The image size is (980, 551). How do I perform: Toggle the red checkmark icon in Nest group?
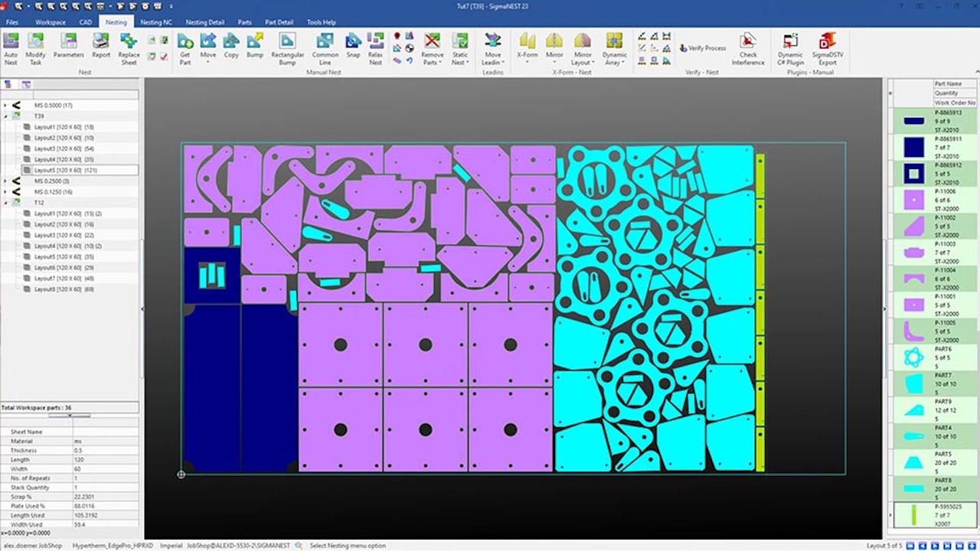[x=164, y=57]
